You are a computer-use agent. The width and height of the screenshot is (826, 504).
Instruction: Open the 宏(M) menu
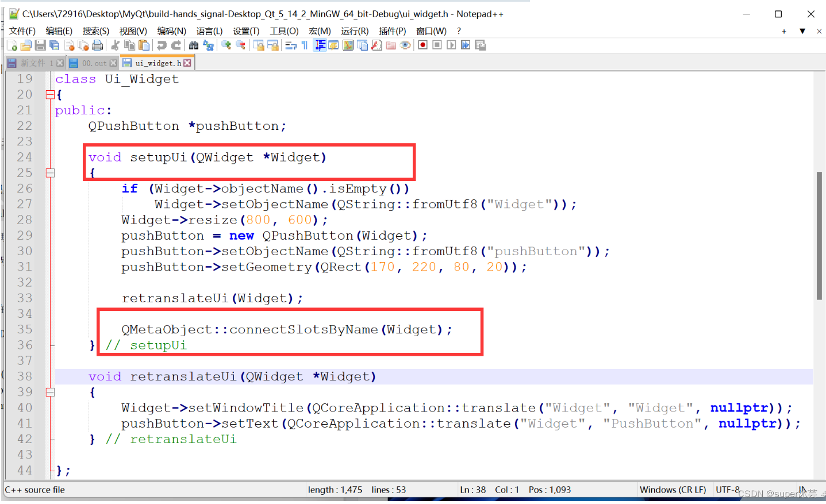(x=320, y=31)
